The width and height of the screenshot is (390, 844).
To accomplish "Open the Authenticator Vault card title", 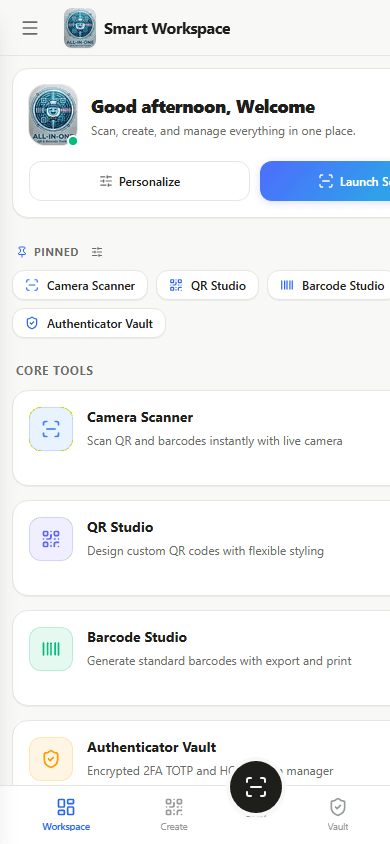I will pos(152,747).
